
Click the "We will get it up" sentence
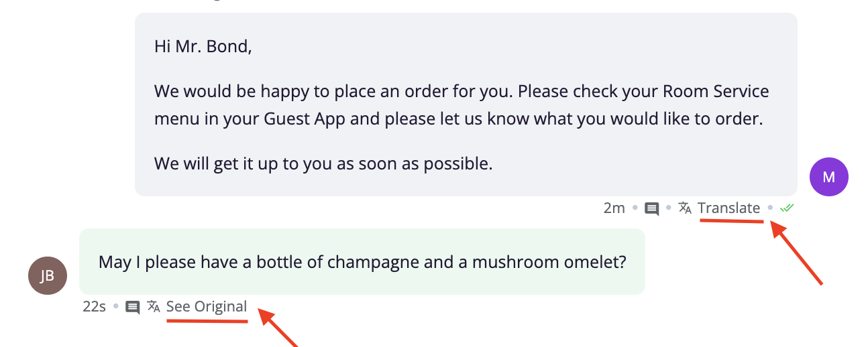[323, 163]
